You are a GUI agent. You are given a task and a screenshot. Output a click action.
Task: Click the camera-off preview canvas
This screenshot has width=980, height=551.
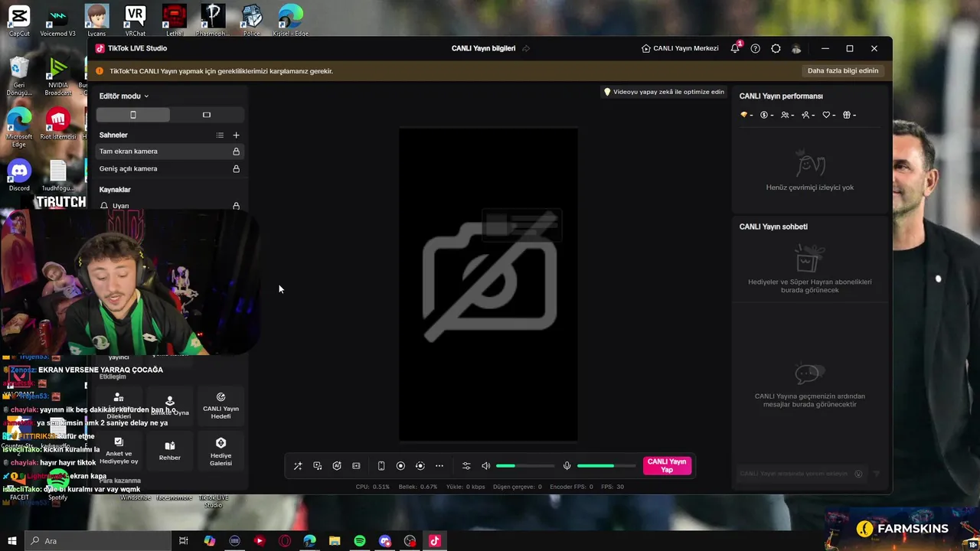[x=488, y=285]
